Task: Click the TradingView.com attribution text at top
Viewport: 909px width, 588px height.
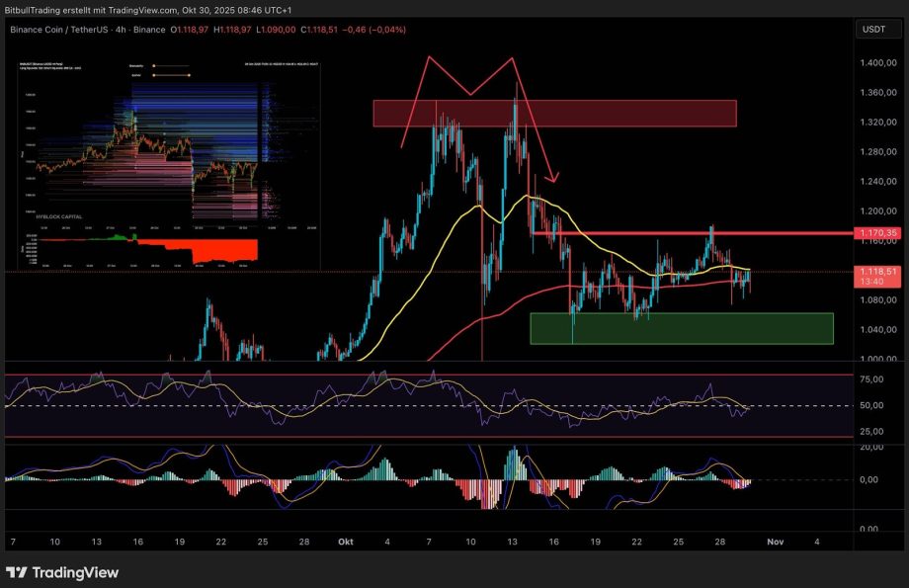Action: [139, 8]
